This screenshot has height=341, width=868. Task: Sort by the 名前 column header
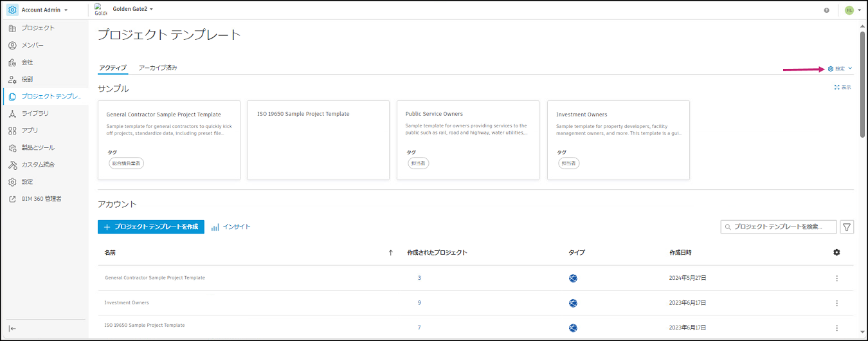[x=110, y=253]
